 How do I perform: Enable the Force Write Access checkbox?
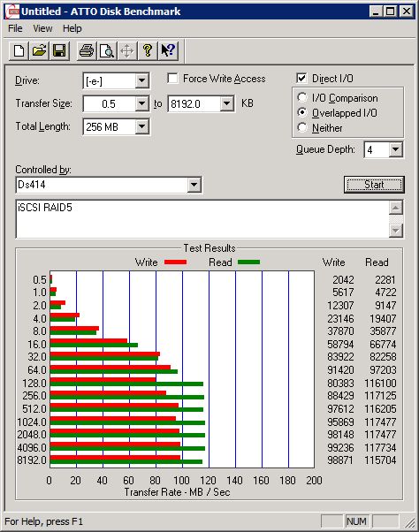coord(172,79)
